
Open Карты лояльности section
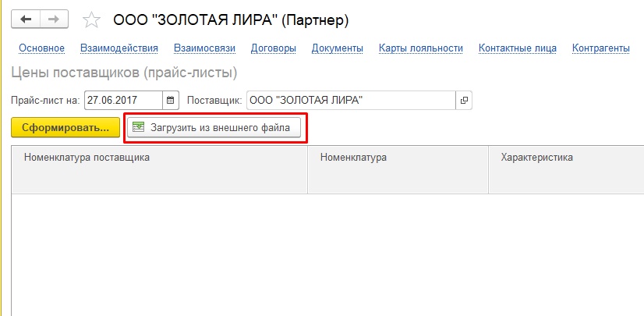[421, 48]
